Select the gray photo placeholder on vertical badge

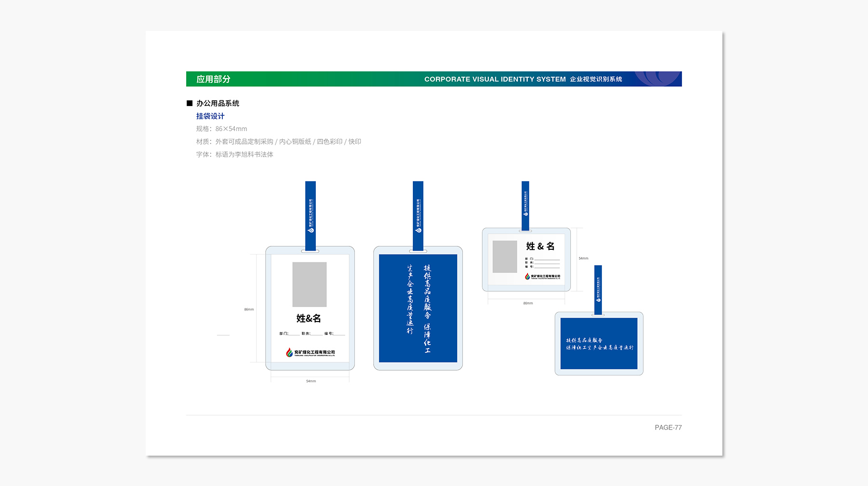pyautogui.click(x=310, y=284)
